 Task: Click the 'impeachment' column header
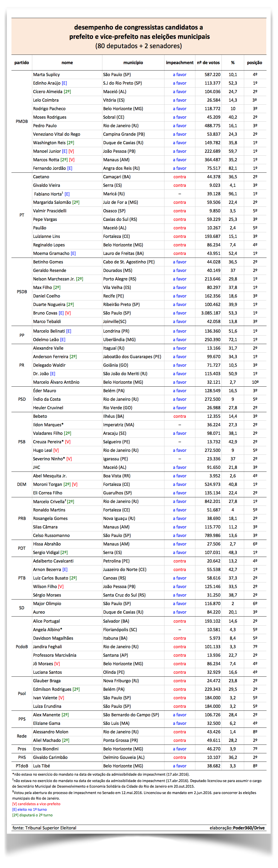(179, 63)
